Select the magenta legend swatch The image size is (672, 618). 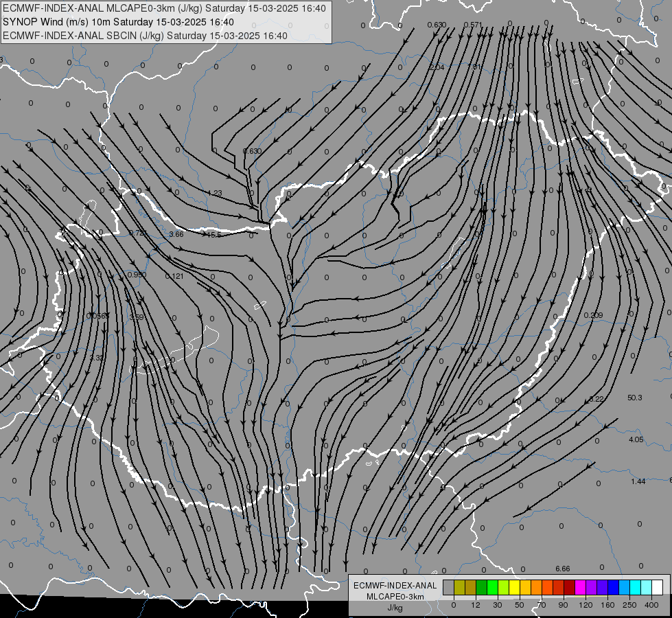(580, 587)
